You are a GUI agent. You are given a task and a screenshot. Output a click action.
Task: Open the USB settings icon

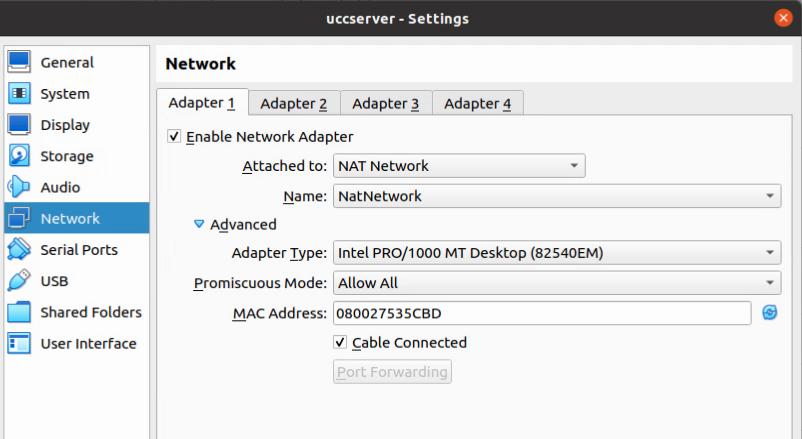click(x=19, y=281)
